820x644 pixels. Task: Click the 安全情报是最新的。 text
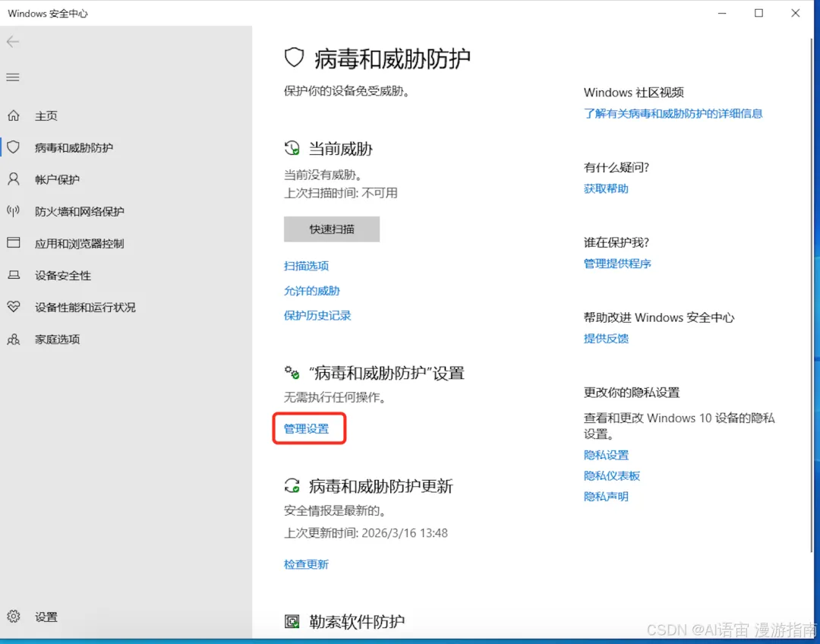pos(336,510)
